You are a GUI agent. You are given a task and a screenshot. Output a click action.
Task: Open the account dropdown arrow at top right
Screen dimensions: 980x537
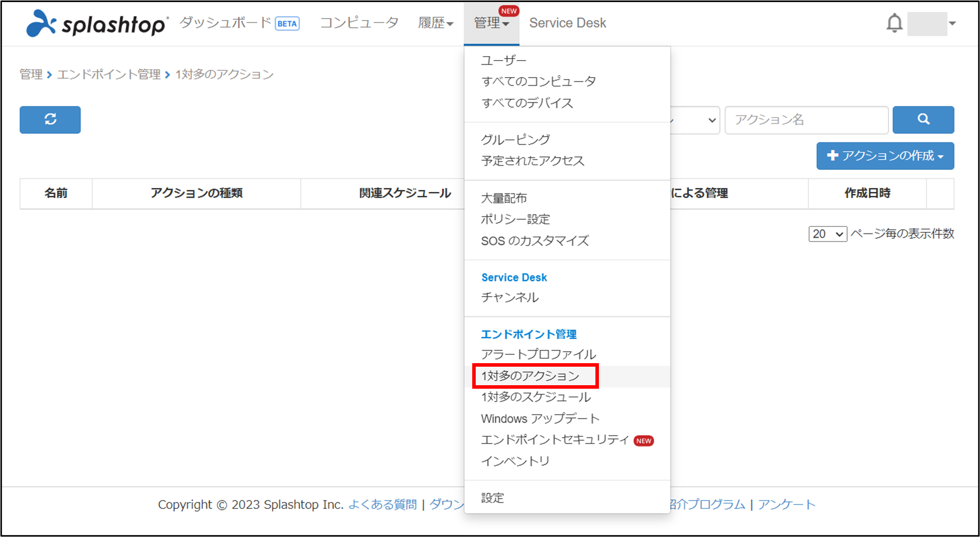[952, 24]
